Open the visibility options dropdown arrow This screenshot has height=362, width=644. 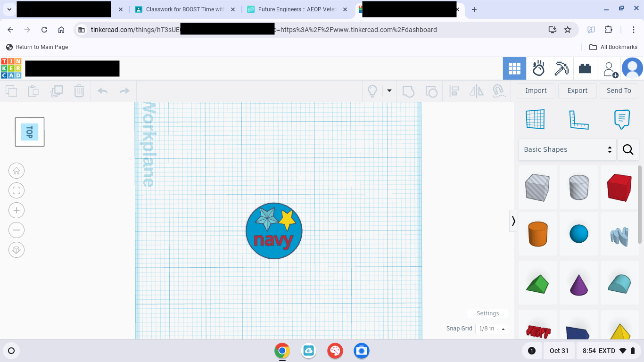[x=389, y=90]
